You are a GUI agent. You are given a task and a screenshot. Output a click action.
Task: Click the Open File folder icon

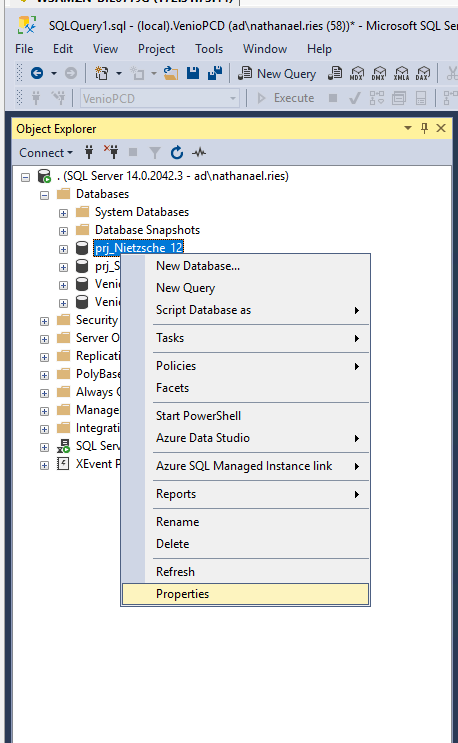click(171, 73)
